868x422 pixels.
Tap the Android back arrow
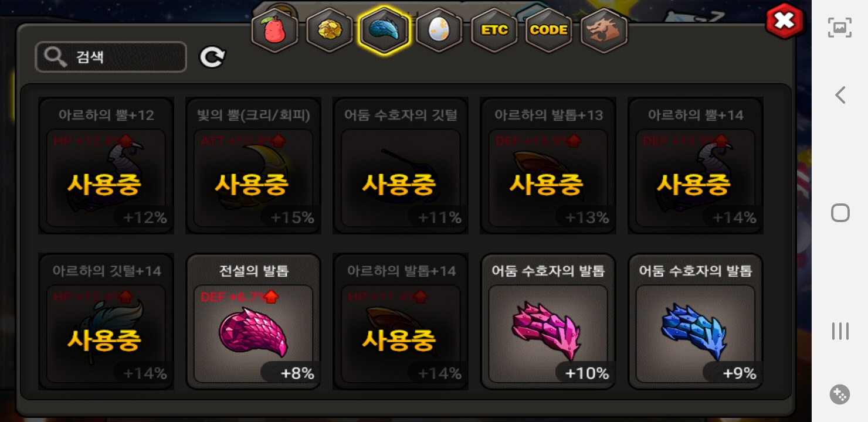click(840, 95)
